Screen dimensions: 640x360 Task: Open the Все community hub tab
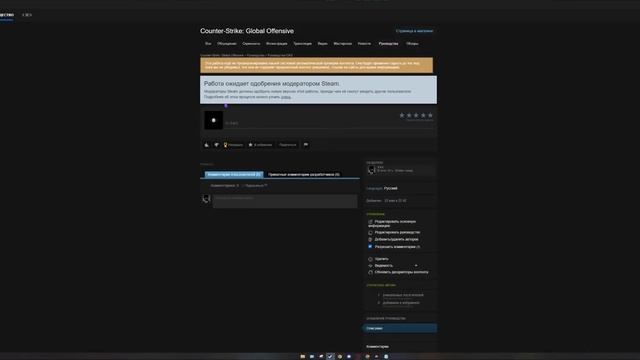pyautogui.click(x=208, y=44)
